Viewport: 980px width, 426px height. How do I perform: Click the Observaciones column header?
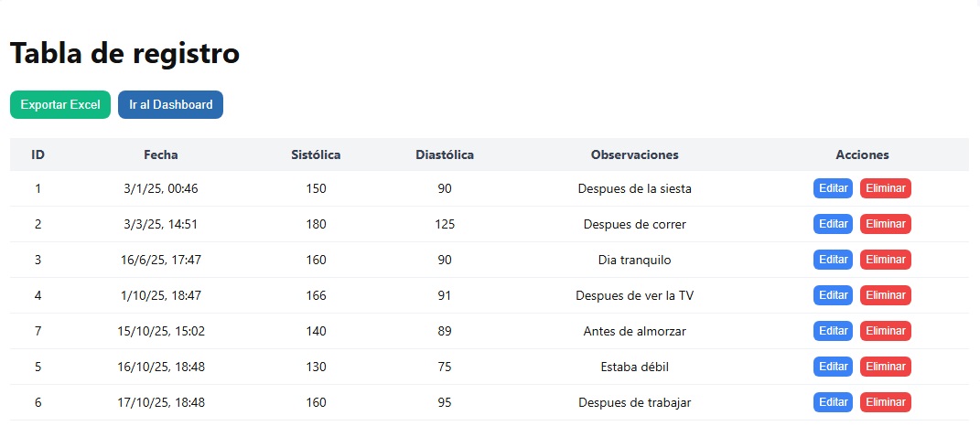click(x=634, y=154)
